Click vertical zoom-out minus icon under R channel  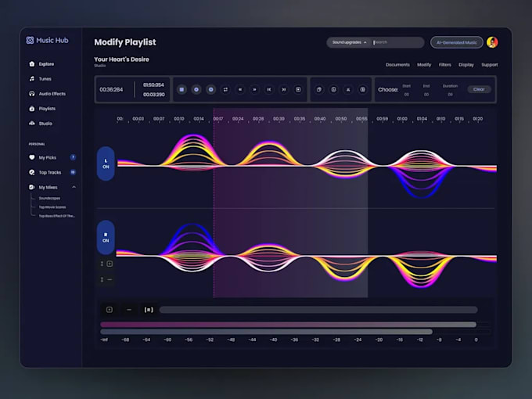click(110, 279)
